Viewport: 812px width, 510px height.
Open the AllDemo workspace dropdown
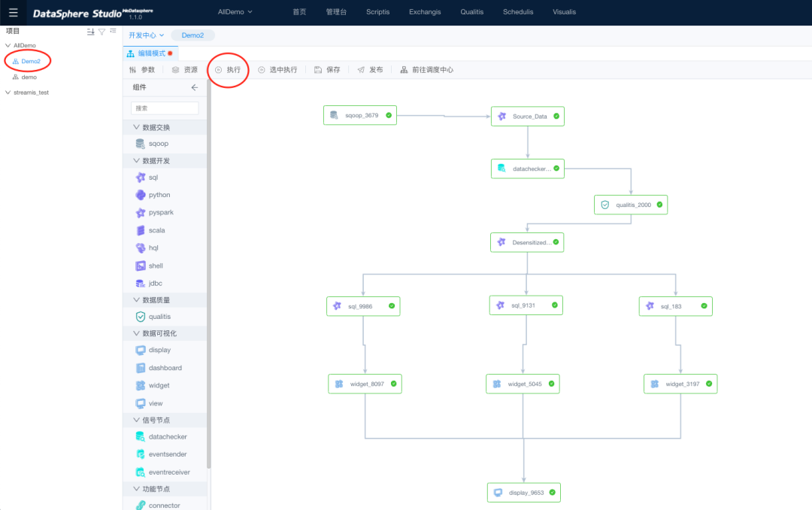click(235, 12)
